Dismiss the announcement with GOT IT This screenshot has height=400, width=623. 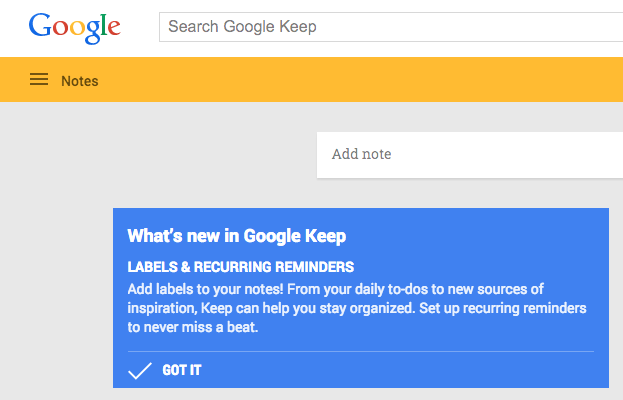(181, 371)
